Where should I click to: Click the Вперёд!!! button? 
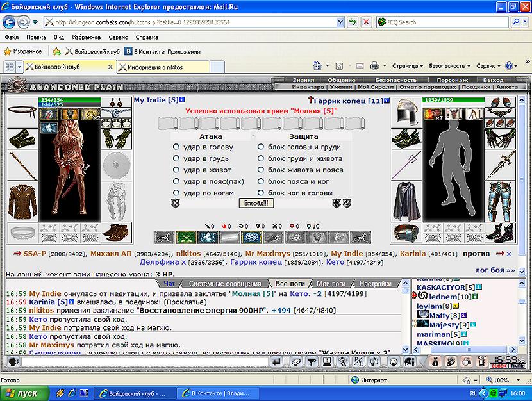click(256, 203)
